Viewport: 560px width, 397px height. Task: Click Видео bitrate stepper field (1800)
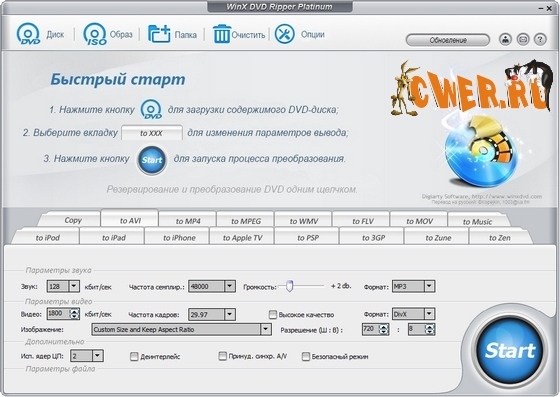[63, 314]
